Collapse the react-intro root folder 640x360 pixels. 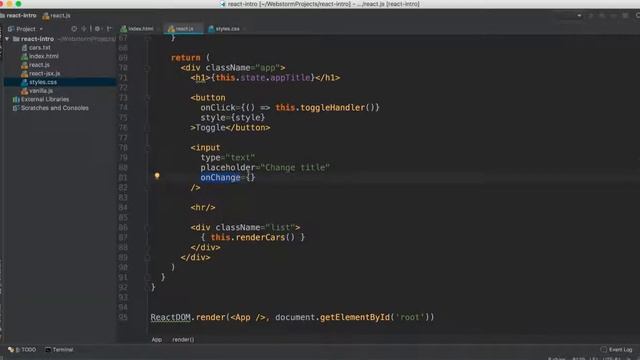pyautogui.click(x=7, y=39)
